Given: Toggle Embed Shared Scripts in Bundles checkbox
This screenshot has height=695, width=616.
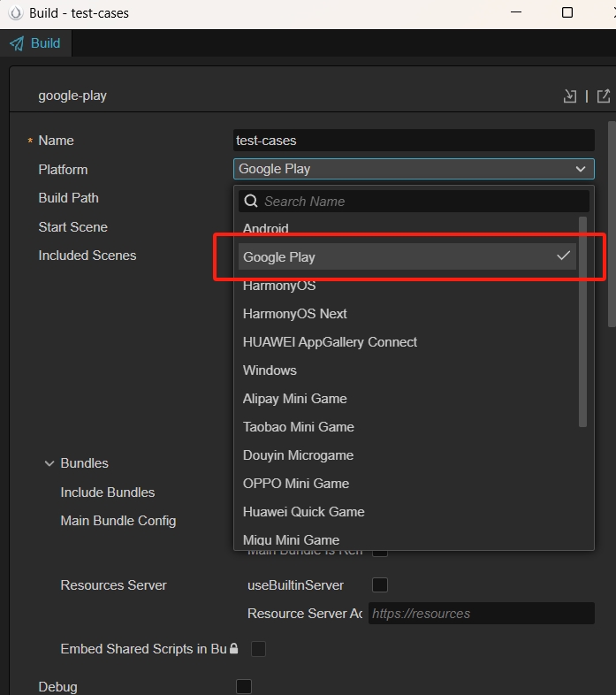Looking at the screenshot, I should tap(258, 649).
